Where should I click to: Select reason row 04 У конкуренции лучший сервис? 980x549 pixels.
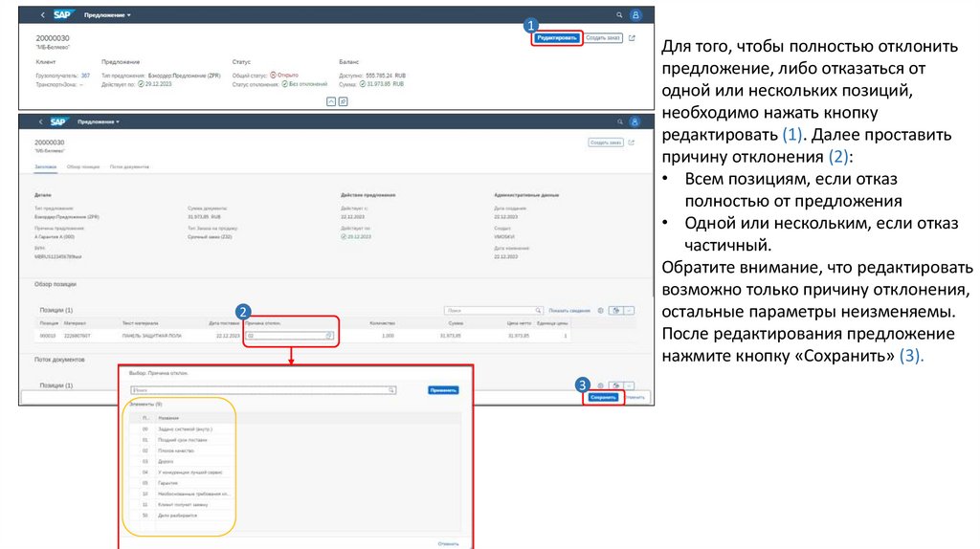(295, 472)
